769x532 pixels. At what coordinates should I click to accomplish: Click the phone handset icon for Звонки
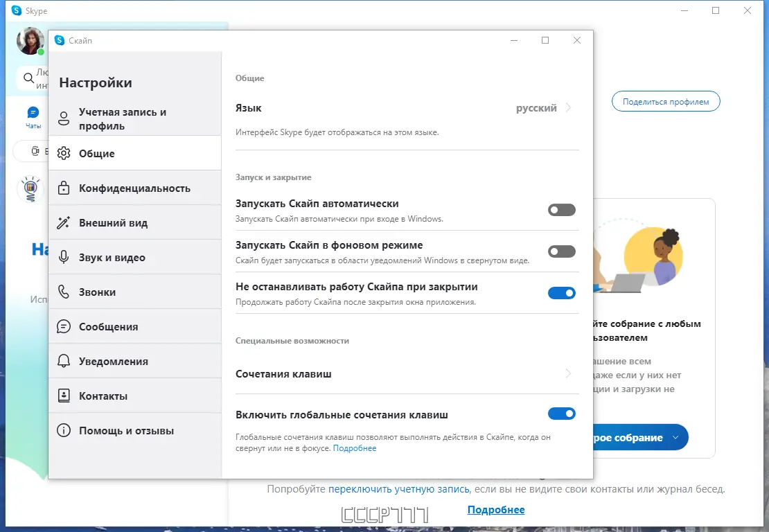[64, 292]
